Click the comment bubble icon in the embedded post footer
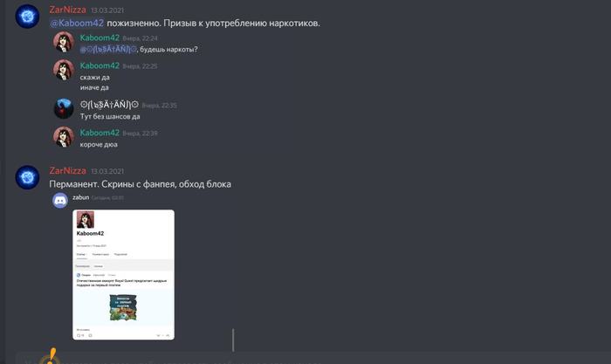Viewport: 611px width, 364px height. pyautogui.click(x=79, y=335)
